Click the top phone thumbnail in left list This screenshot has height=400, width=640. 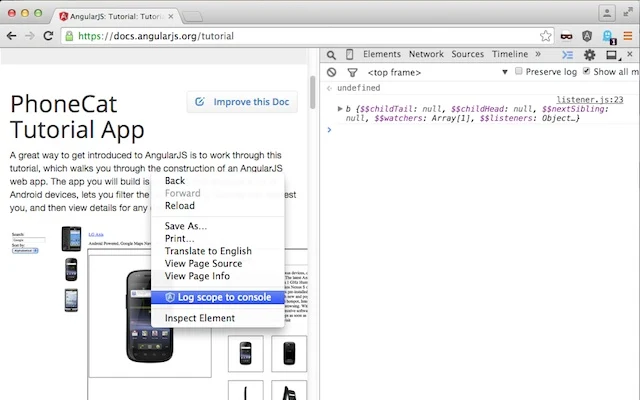coord(71,239)
